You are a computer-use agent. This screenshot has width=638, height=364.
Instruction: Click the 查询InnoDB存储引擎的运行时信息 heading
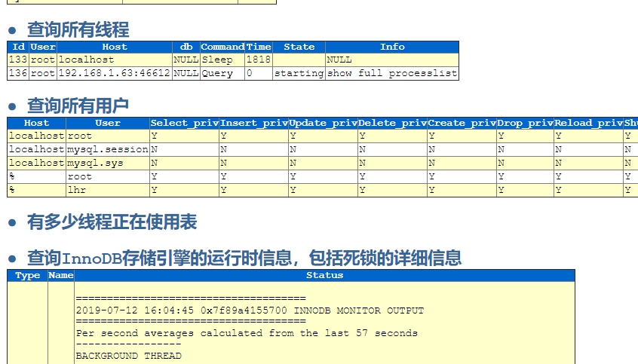point(244,258)
